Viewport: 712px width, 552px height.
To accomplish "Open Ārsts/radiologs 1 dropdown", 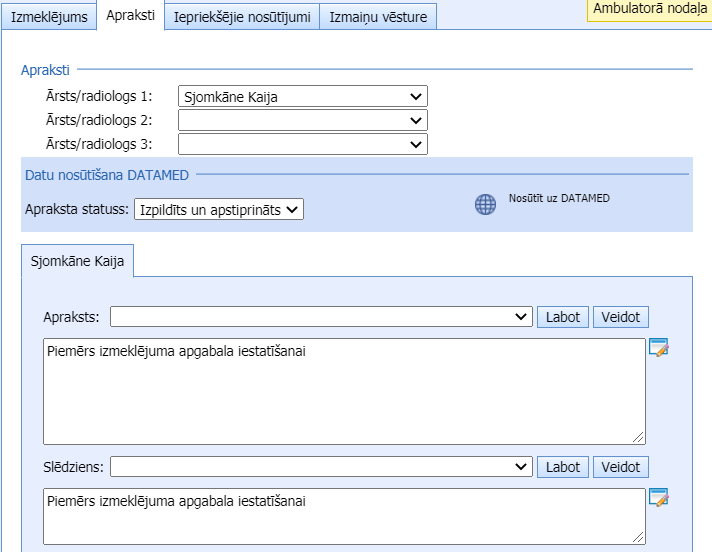I will point(302,97).
